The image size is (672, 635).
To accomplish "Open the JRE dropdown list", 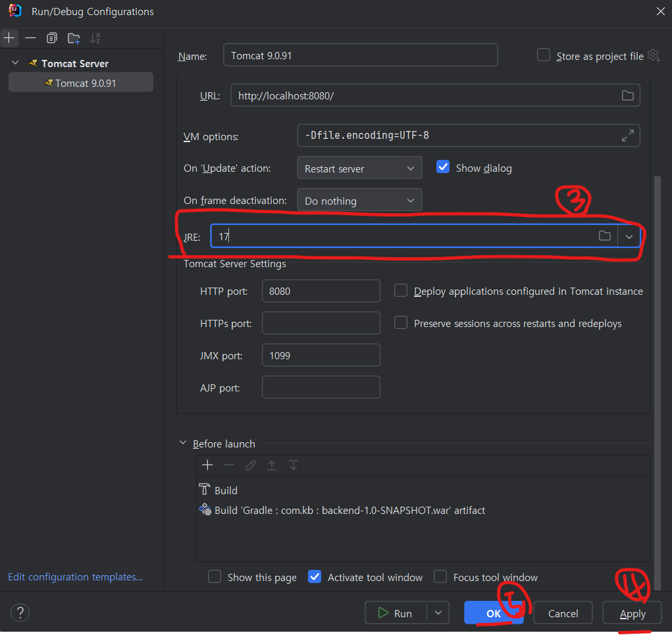I will [x=629, y=236].
